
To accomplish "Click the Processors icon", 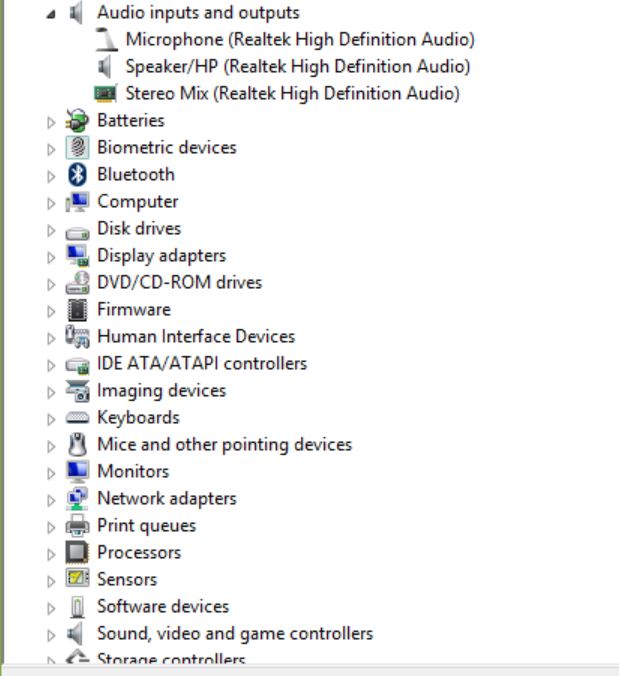I will (77, 552).
